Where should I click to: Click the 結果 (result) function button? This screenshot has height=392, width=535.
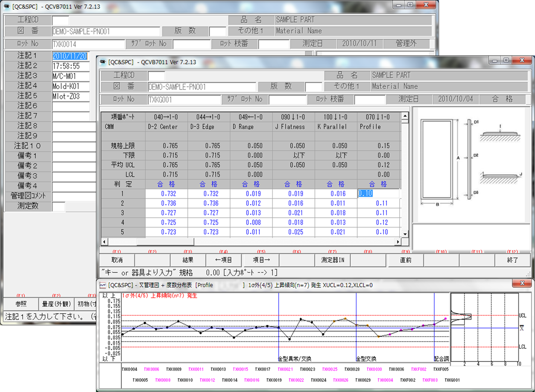[x=188, y=260]
